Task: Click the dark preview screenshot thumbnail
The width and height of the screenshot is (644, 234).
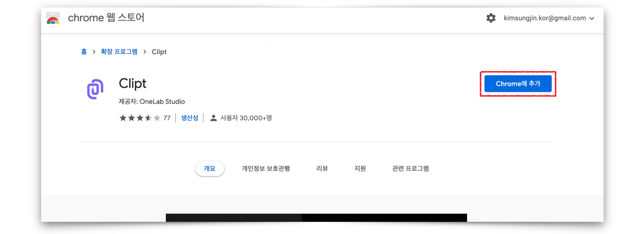Action: (x=316, y=218)
